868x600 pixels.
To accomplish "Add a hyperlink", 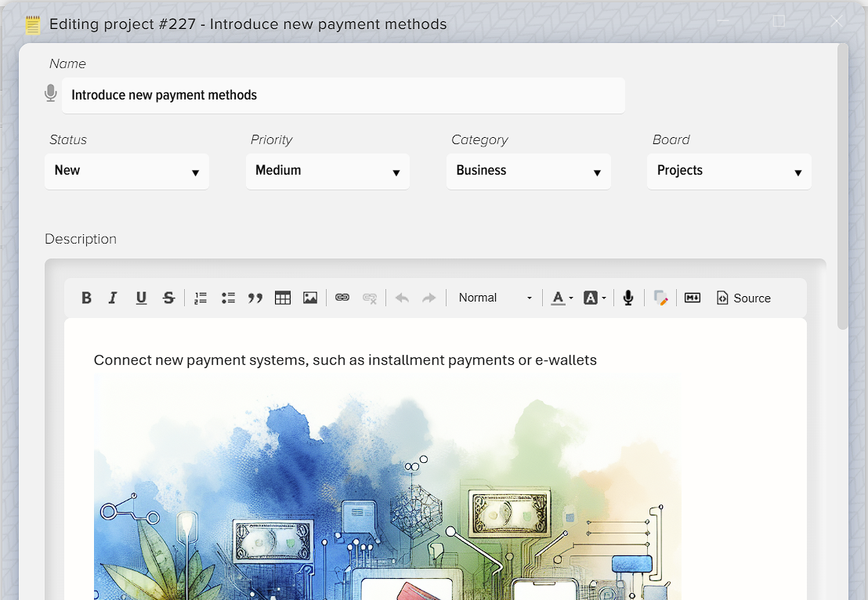I will tap(342, 298).
